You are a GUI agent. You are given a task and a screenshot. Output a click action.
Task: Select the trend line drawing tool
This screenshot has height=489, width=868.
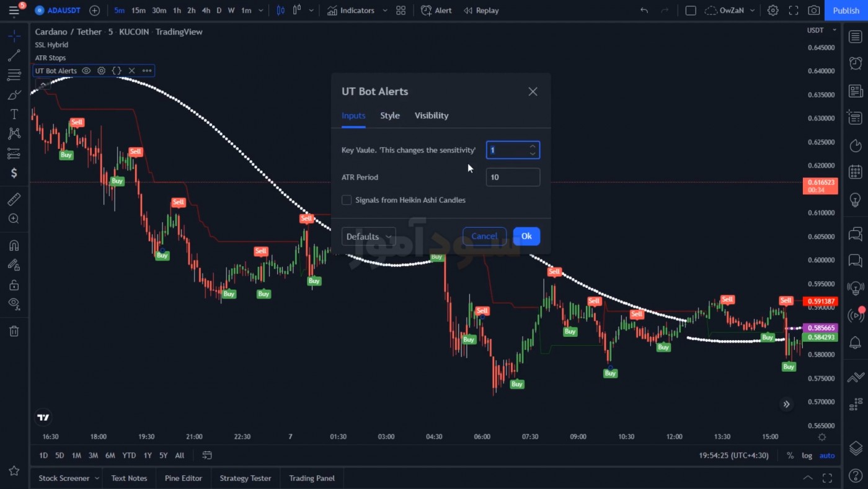(x=14, y=56)
